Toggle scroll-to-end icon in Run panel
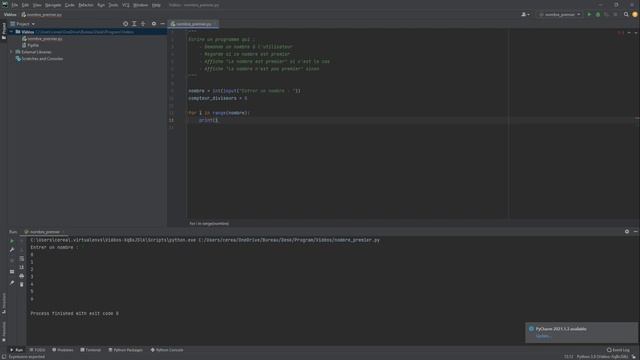640x360 pixels. pos(22,267)
